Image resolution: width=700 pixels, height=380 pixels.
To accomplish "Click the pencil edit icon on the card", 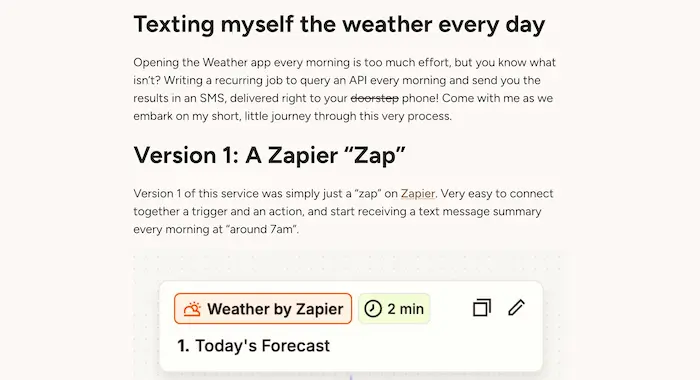I will click(x=516, y=308).
